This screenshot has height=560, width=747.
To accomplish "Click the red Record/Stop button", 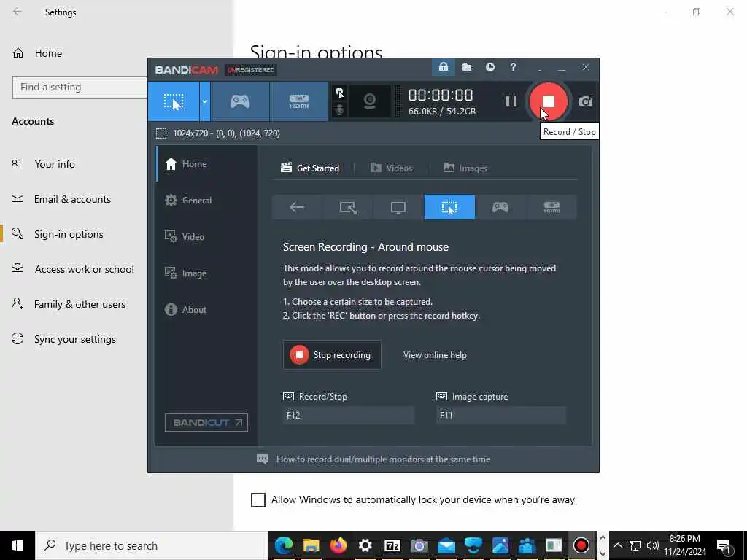I will pos(549,101).
